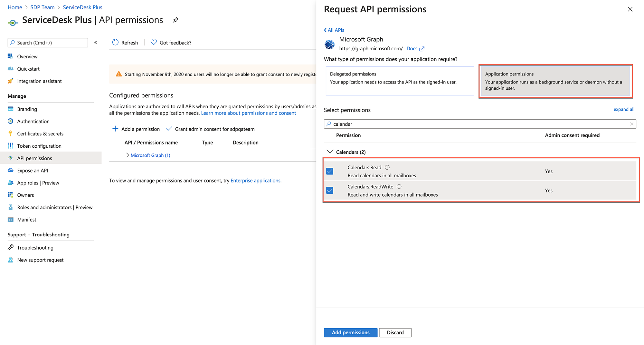
Task: Collapse the Calendars (2) group
Action: point(330,152)
